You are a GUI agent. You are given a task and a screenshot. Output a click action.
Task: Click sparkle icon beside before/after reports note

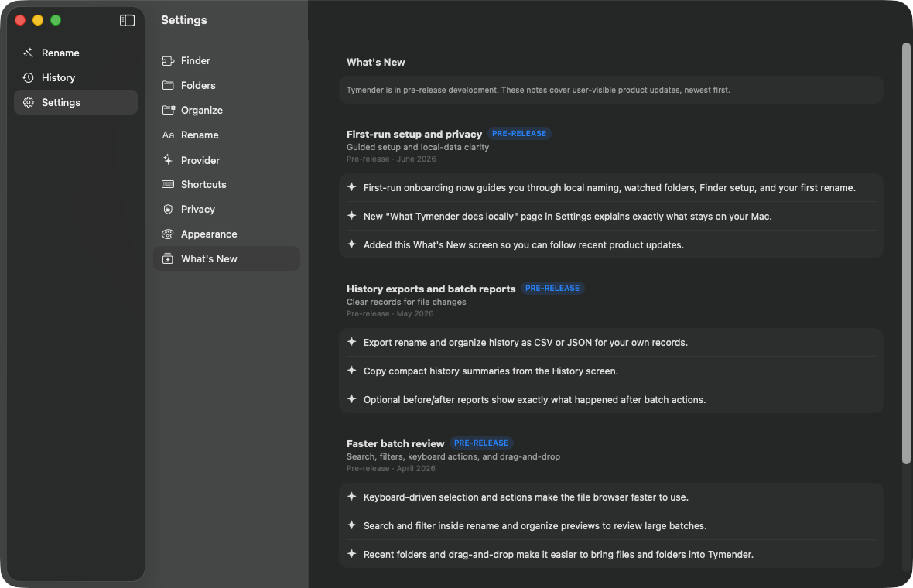pyautogui.click(x=352, y=398)
